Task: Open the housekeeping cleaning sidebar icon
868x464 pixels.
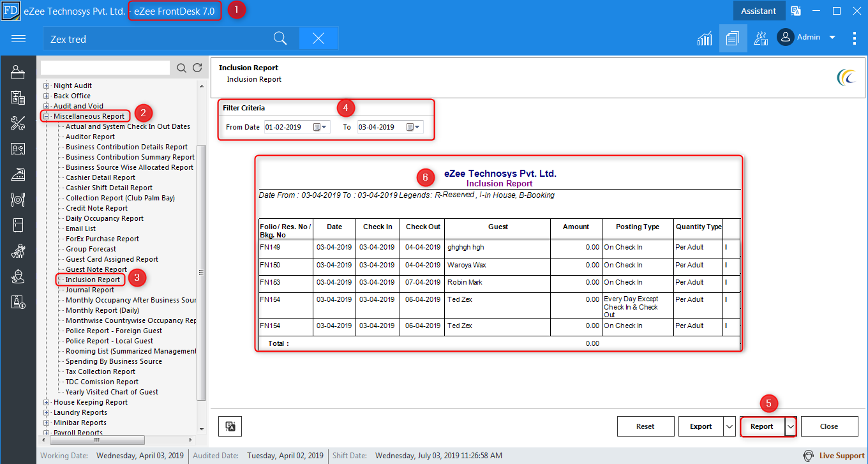Action: tap(18, 251)
